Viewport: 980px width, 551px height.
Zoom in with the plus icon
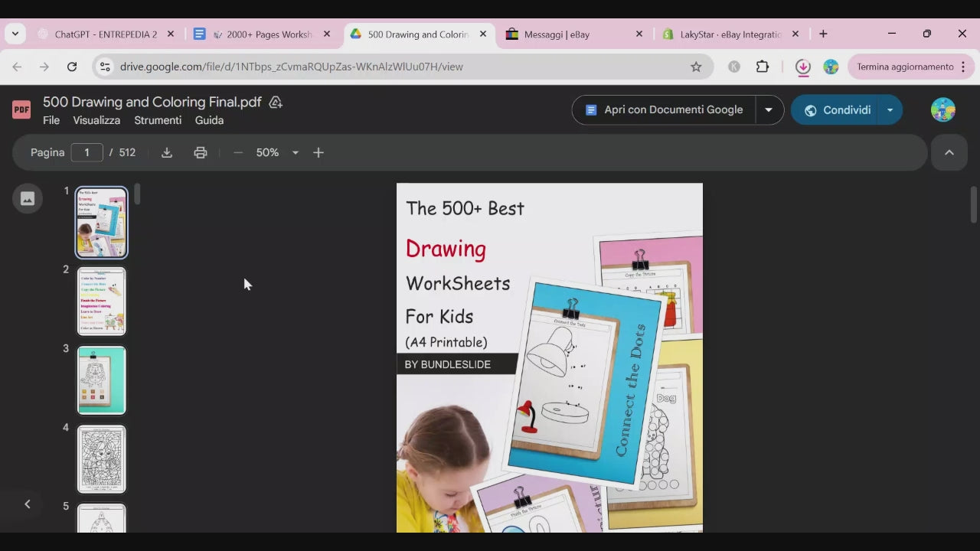tap(318, 152)
